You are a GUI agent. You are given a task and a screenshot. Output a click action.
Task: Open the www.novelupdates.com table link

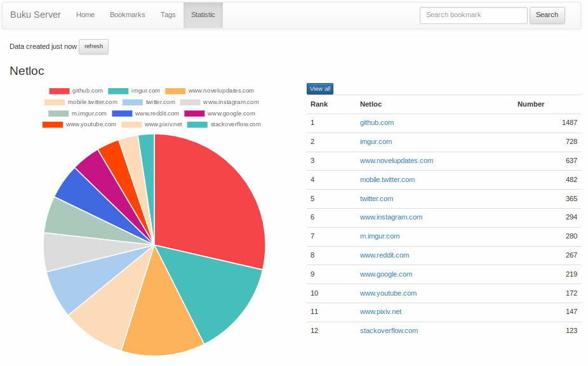coord(396,160)
